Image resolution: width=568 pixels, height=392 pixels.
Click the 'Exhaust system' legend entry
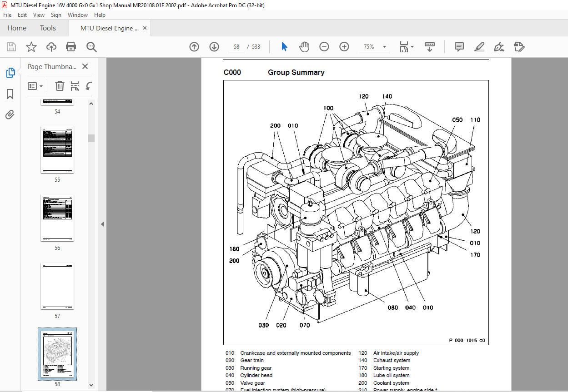[392, 360]
